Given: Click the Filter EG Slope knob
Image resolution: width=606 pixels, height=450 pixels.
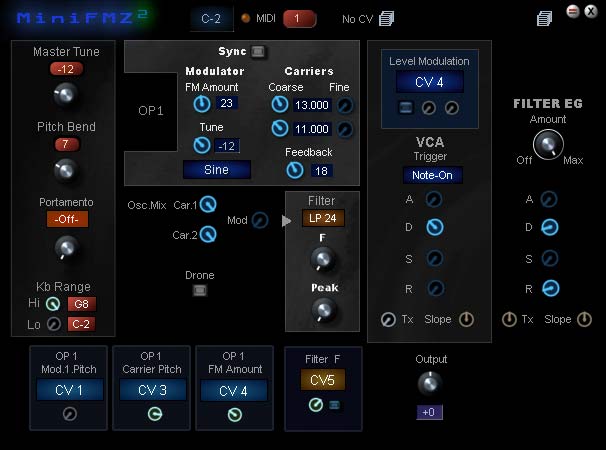Looking at the screenshot, I should point(584,319).
